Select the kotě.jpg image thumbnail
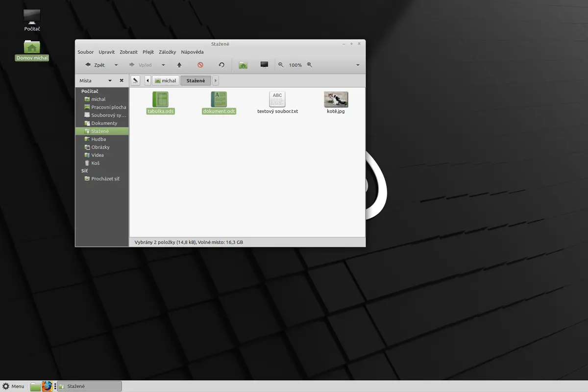The height and width of the screenshot is (392, 588). point(336,99)
